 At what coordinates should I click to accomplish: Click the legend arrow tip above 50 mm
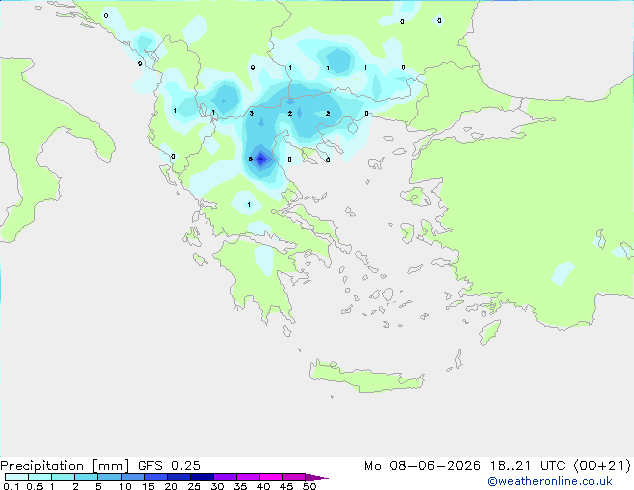pyautogui.click(x=317, y=478)
